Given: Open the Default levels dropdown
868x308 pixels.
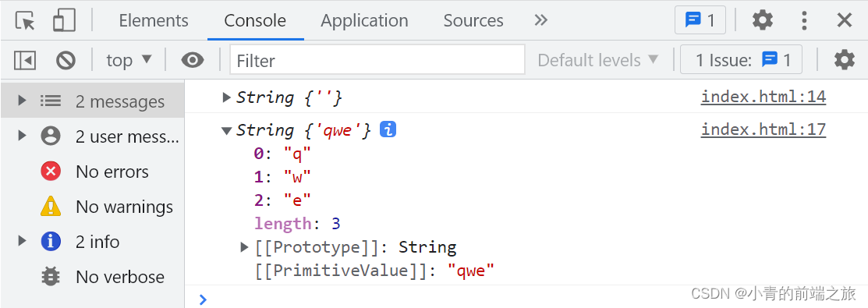Looking at the screenshot, I should pyautogui.click(x=598, y=60).
